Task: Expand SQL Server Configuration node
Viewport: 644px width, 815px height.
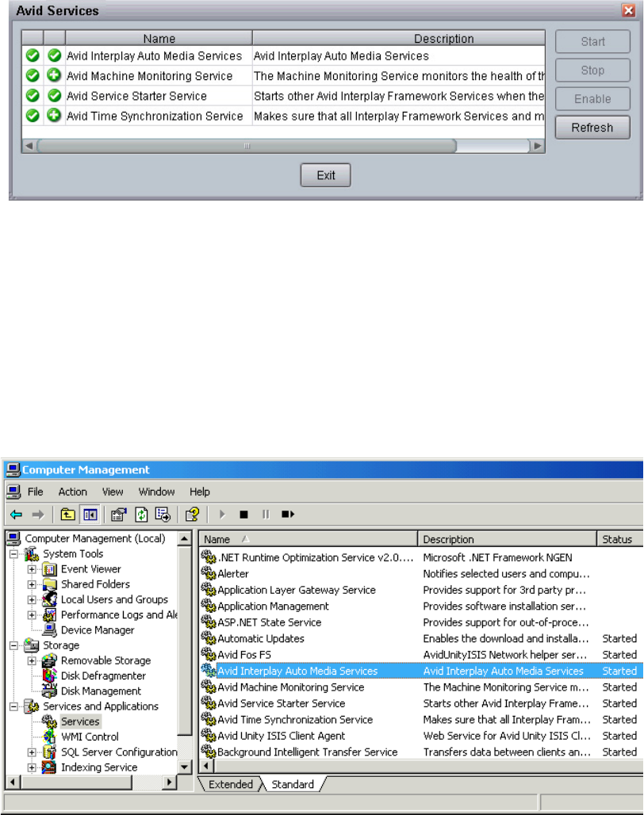Action: point(32,752)
